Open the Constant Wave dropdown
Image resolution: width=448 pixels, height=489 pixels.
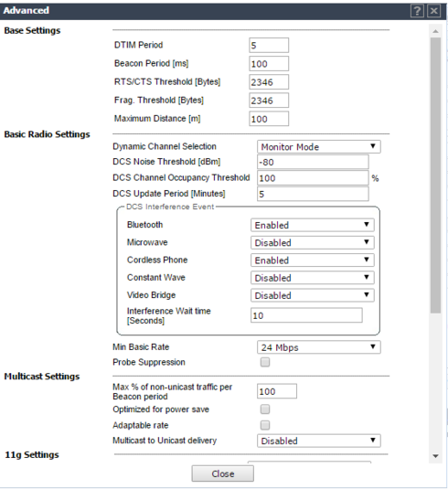313,278
